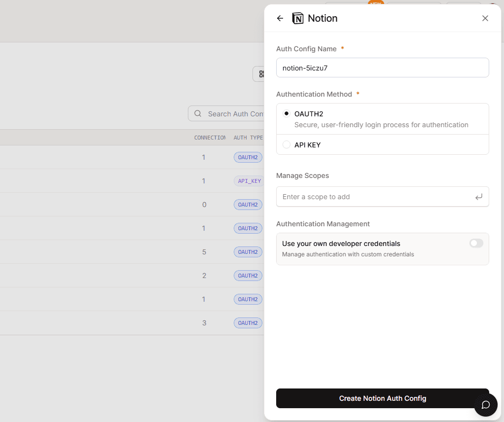The image size is (504, 422).
Task: Click the CONNECTION column header
Action: [210, 138]
